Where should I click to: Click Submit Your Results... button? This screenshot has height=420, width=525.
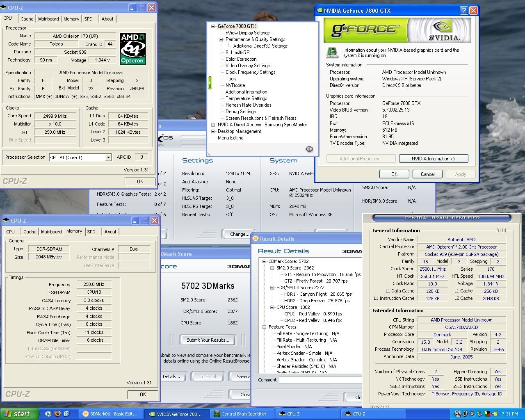[x=208, y=340]
